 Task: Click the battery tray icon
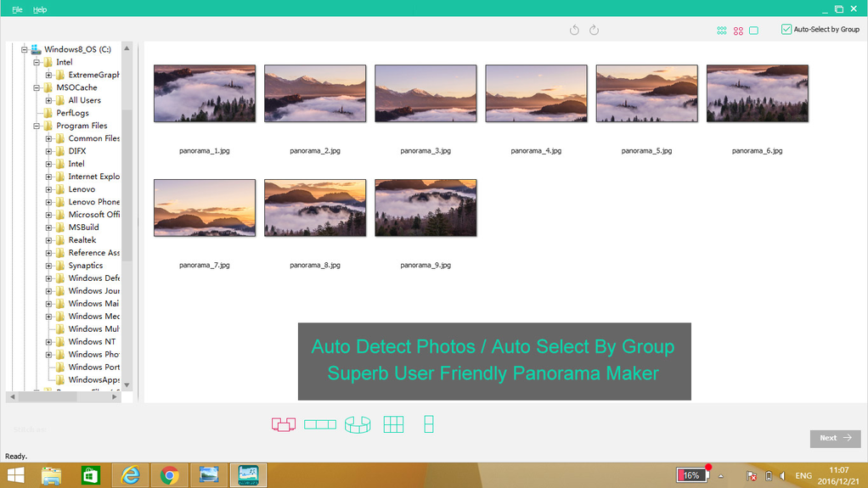(x=769, y=476)
